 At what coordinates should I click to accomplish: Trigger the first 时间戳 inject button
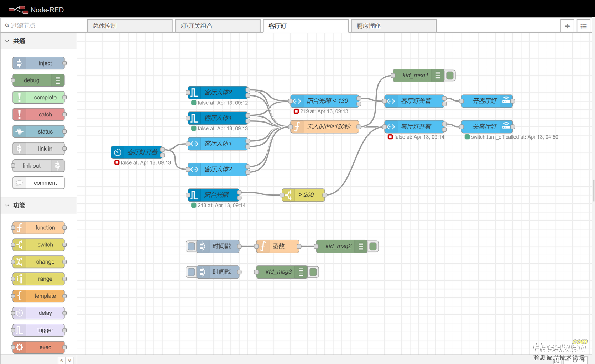click(x=191, y=246)
